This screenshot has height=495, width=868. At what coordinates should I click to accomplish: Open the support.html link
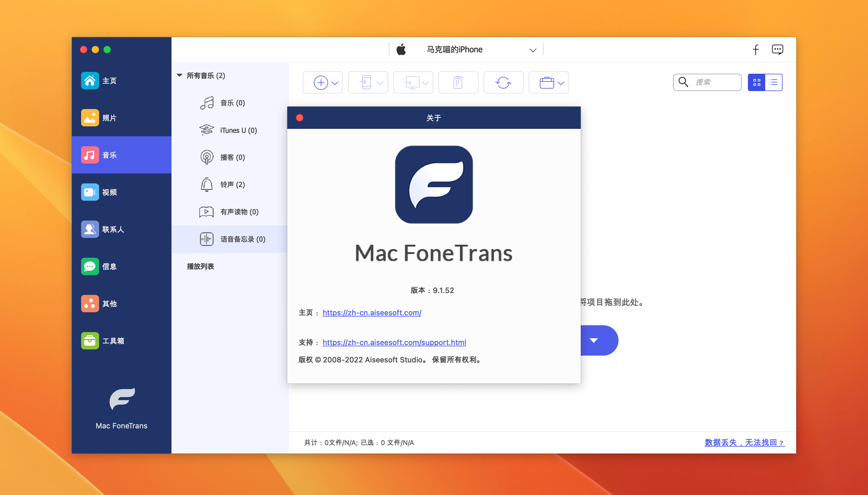[394, 342]
